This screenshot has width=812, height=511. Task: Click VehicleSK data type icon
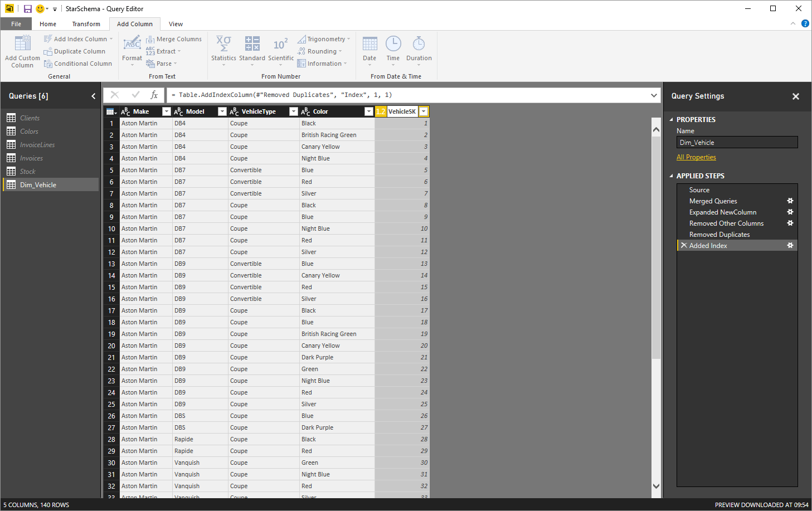point(381,111)
